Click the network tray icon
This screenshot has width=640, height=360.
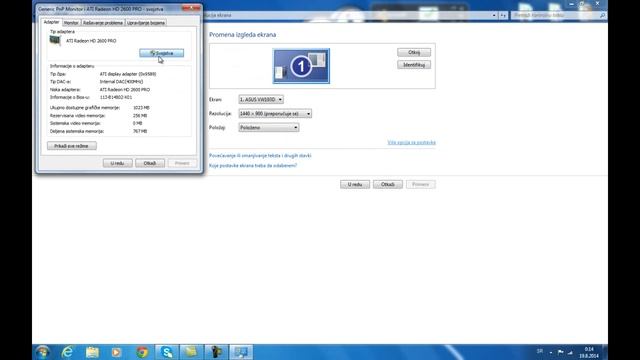pyautogui.click(x=570, y=352)
